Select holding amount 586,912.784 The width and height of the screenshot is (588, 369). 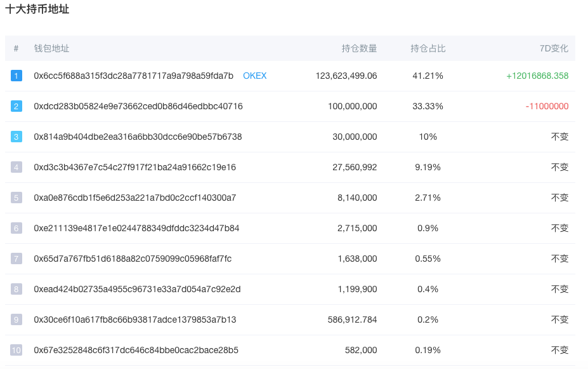click(x=353, y=319)
